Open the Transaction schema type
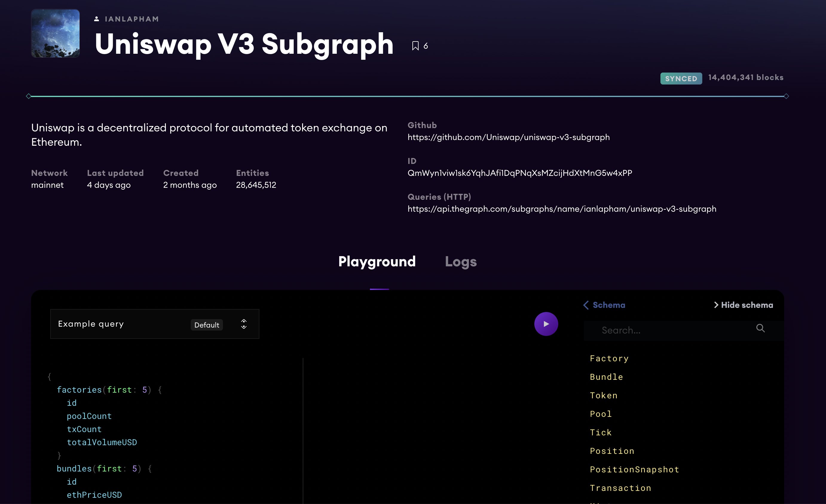The width and height of the screenshot is (826, 504). [x=620, y=488]
